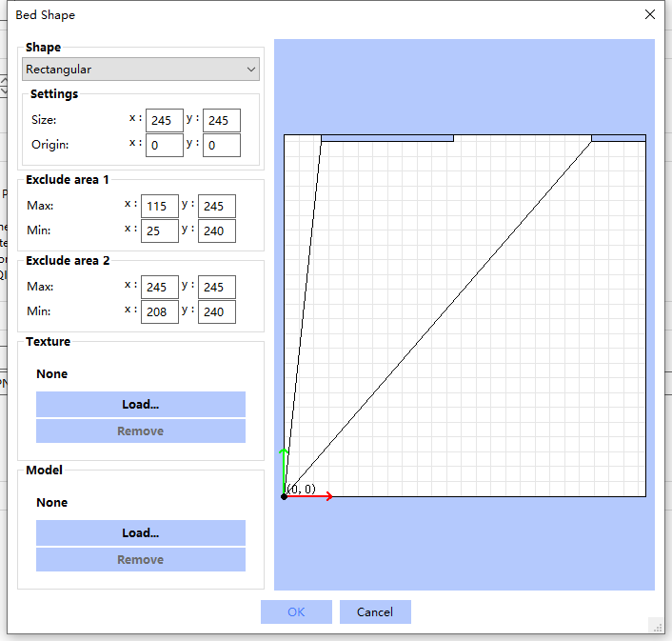The height and width of the screenshot is (641, 672).
Task: Focus the Origin y input field
Action: pos(221,145)
